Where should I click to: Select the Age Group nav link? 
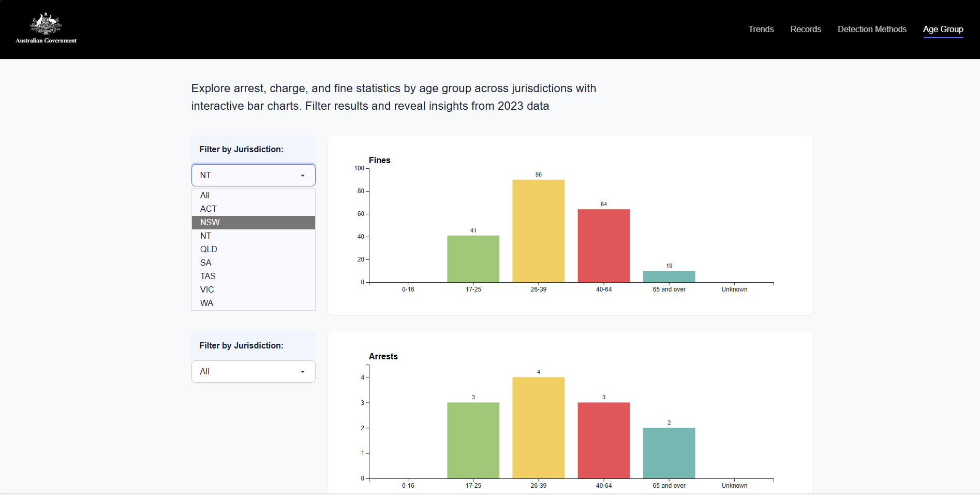click(943, 29)
